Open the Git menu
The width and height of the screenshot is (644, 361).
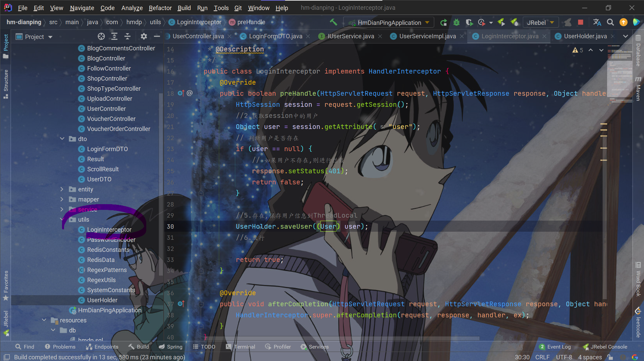point(238,8)
